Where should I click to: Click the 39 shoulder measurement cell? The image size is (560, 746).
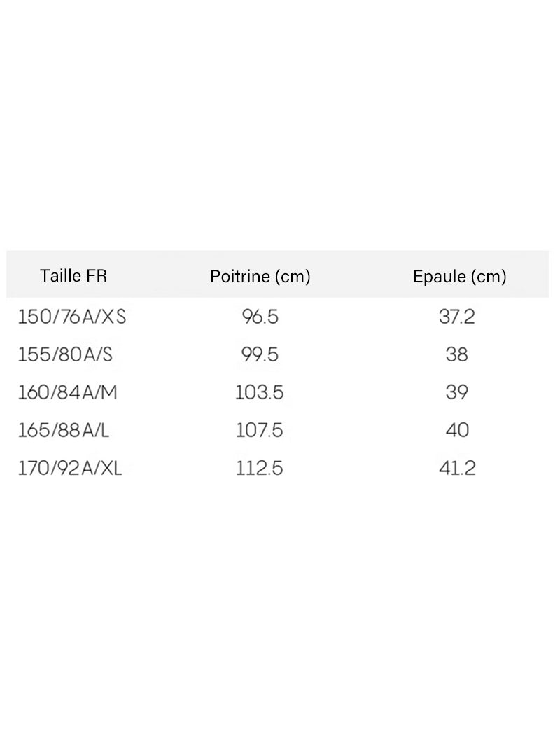(x=457, y=392)
